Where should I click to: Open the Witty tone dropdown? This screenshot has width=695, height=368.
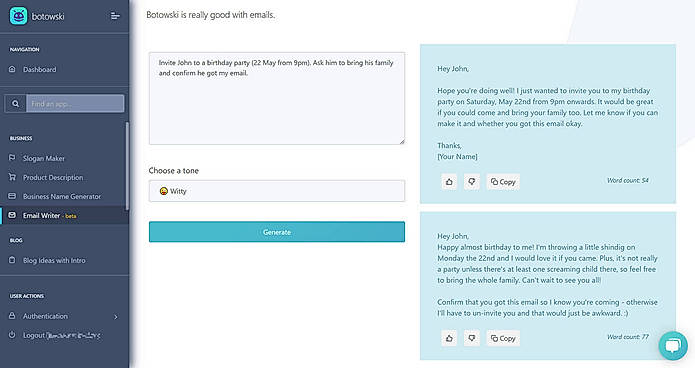[x=277, y=191]
